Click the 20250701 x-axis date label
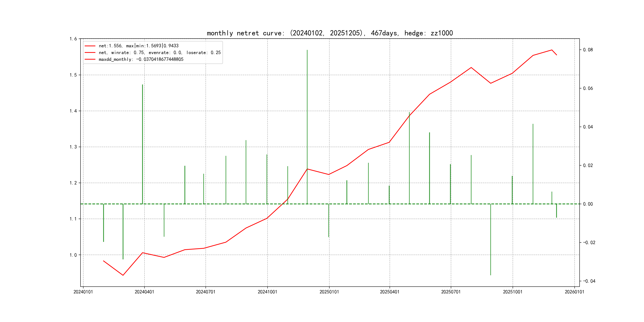644x322 pixels. point(451,292)
